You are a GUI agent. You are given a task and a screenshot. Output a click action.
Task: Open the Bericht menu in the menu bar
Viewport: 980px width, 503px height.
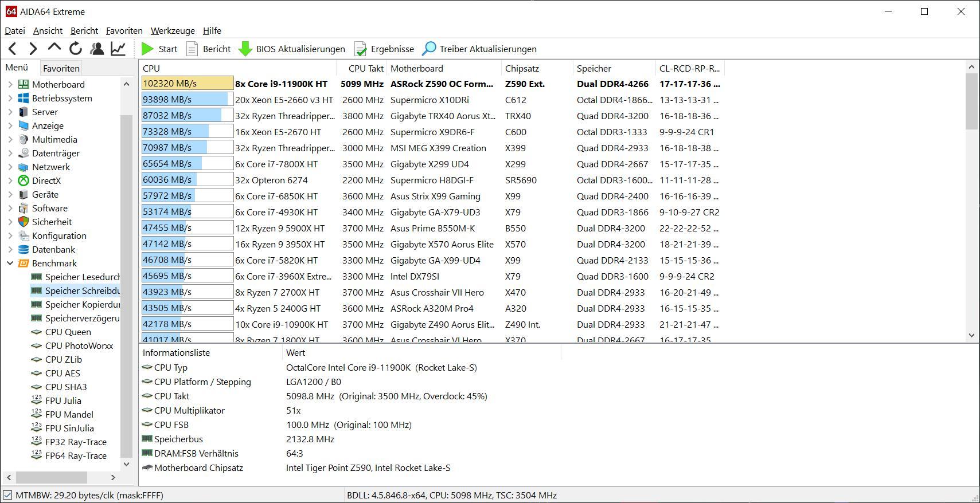point(84,30)
